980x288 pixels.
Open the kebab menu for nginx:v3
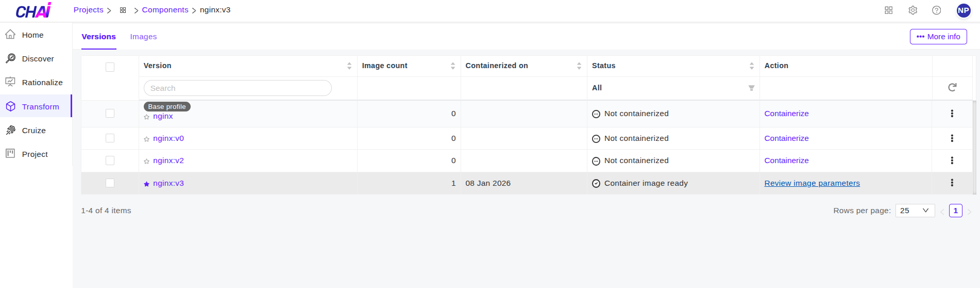(x=952, y=183)
